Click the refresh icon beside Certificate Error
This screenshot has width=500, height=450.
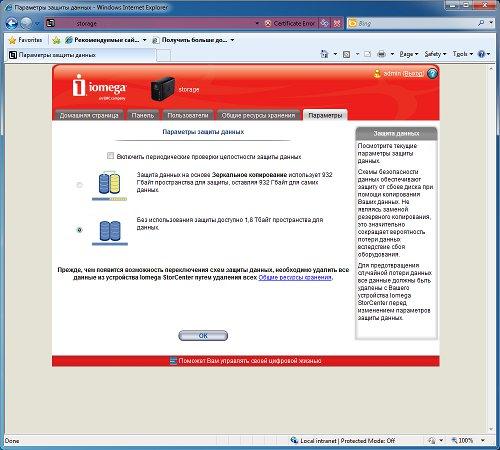[x=324, y=23]
